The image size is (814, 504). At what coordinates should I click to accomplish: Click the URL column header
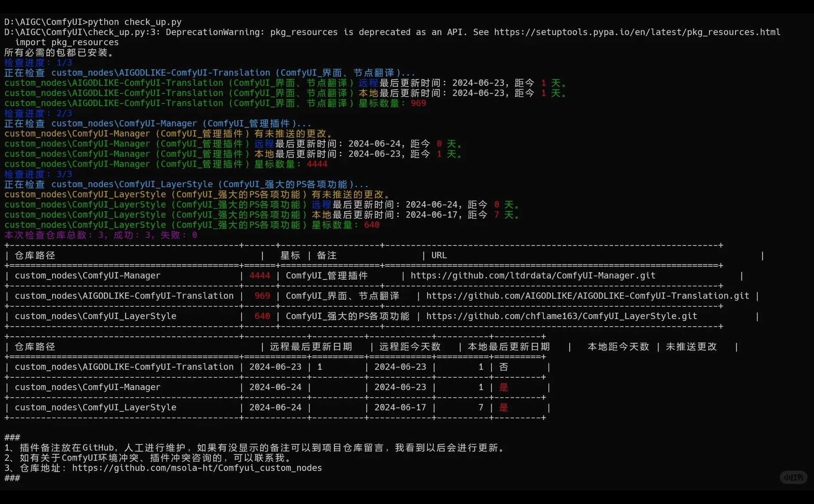(x=438, y=255)
